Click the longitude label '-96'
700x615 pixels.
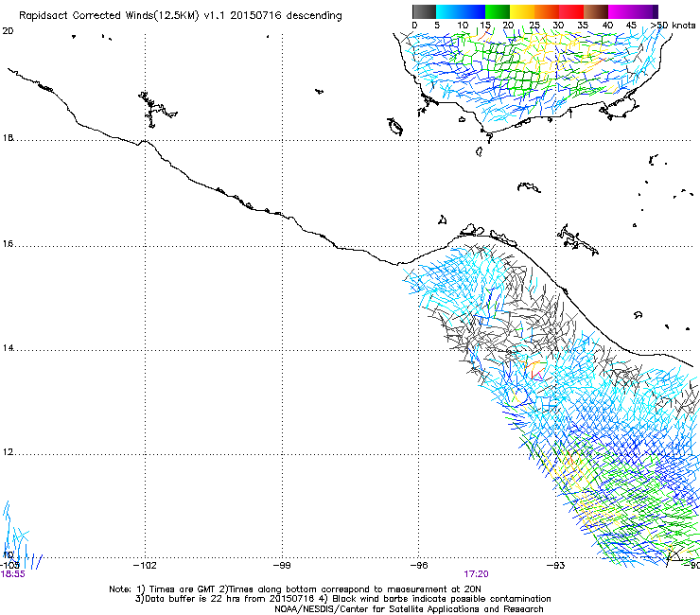(x=419, y=566)
